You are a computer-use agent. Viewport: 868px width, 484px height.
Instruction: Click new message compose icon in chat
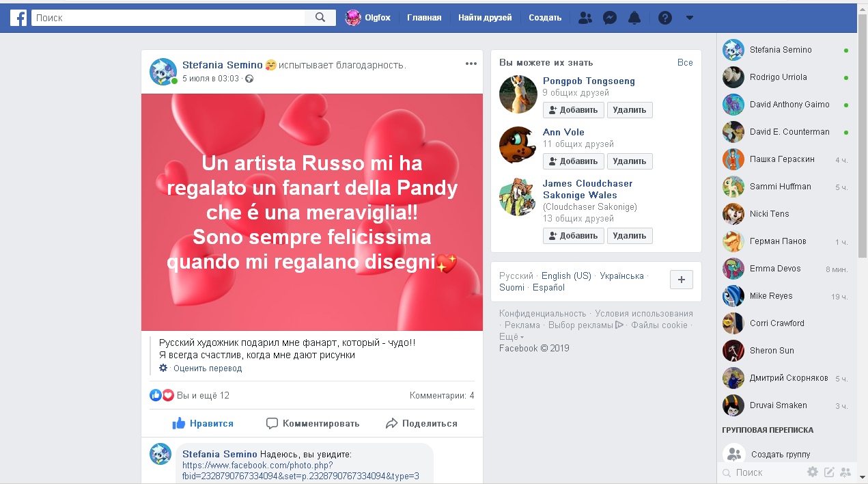pos(829,472)
